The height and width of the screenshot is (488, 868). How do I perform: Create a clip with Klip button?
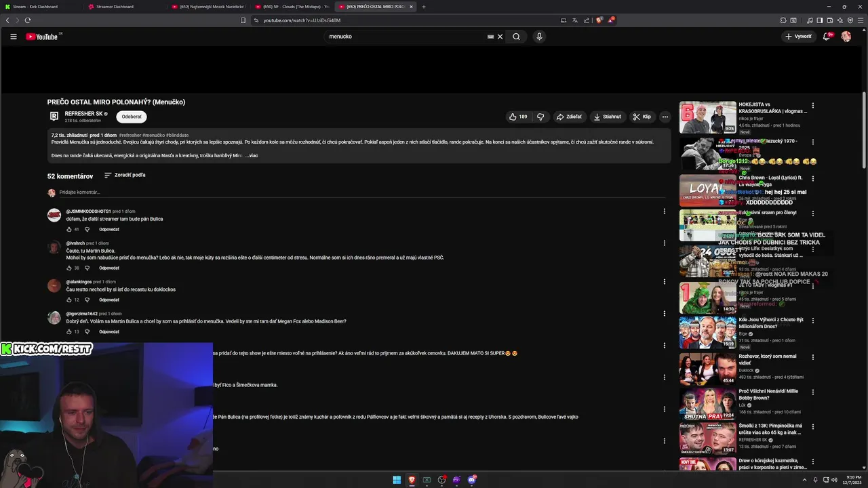coord(642,117)
